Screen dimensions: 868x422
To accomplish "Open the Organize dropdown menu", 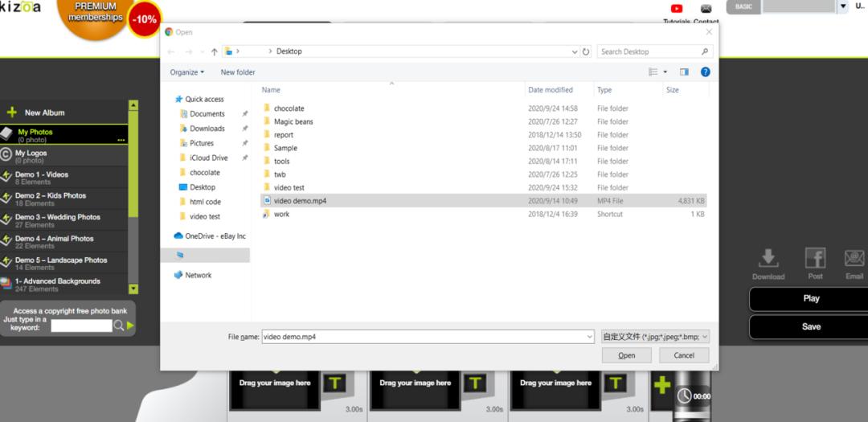I will click(186, 72).
